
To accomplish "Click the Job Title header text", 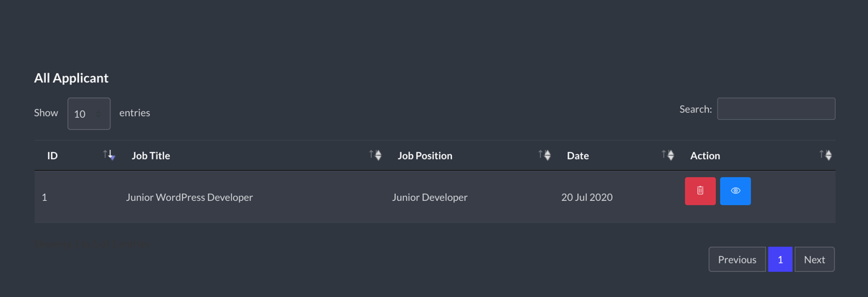I will tap(151, 156).
